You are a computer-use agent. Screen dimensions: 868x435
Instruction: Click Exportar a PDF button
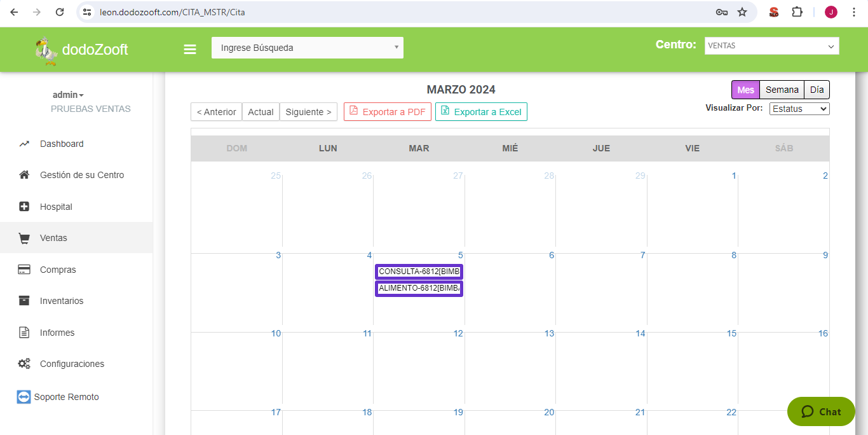(x=388, y=112)
